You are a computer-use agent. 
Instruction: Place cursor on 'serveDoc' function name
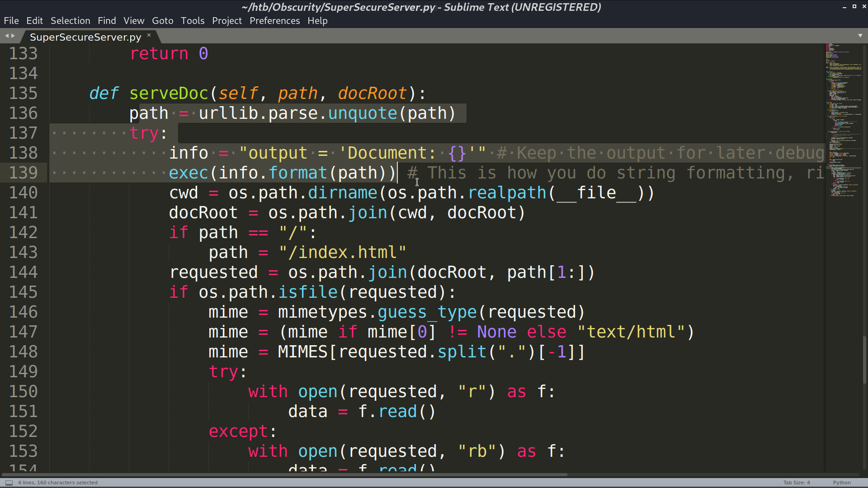(169, 94)
